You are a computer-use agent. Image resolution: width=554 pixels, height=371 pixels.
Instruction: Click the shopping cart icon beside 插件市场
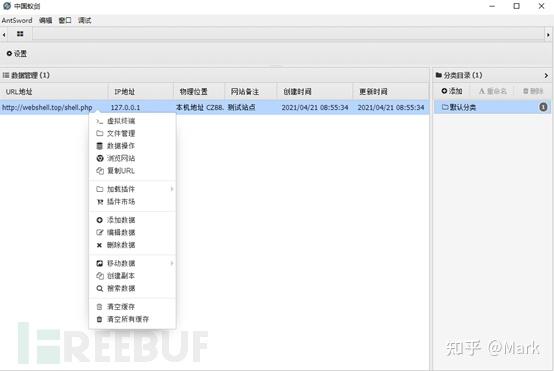100,202
